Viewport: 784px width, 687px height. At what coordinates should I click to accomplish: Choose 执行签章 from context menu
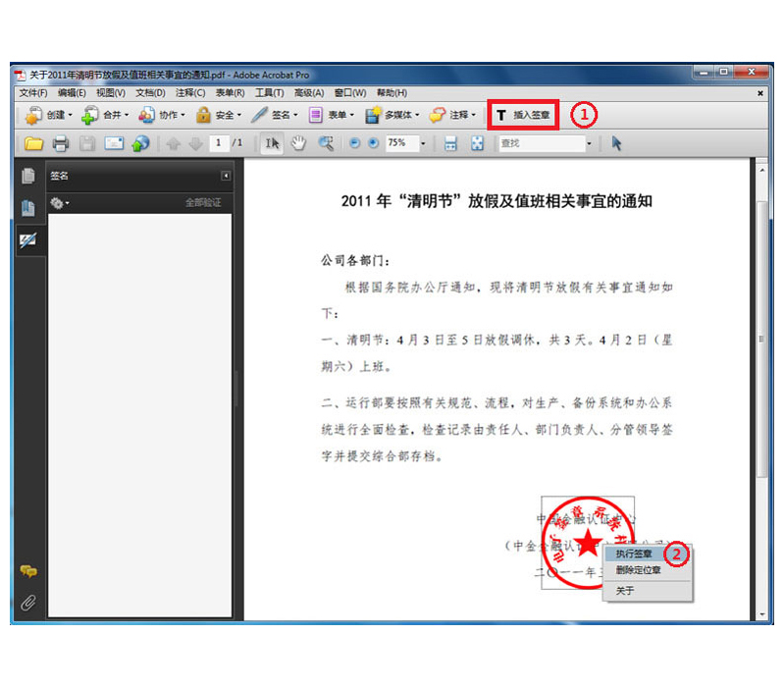pos(634,555)
